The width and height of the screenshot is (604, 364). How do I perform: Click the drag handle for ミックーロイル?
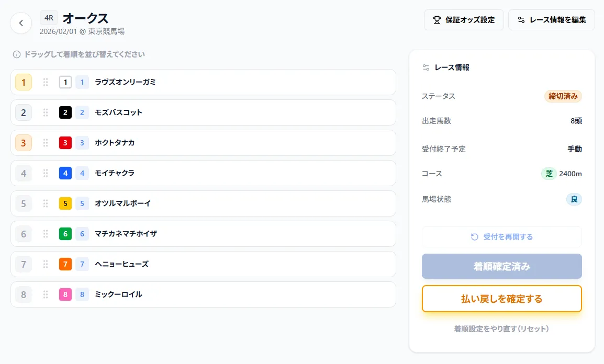click(x=46, y=294)
